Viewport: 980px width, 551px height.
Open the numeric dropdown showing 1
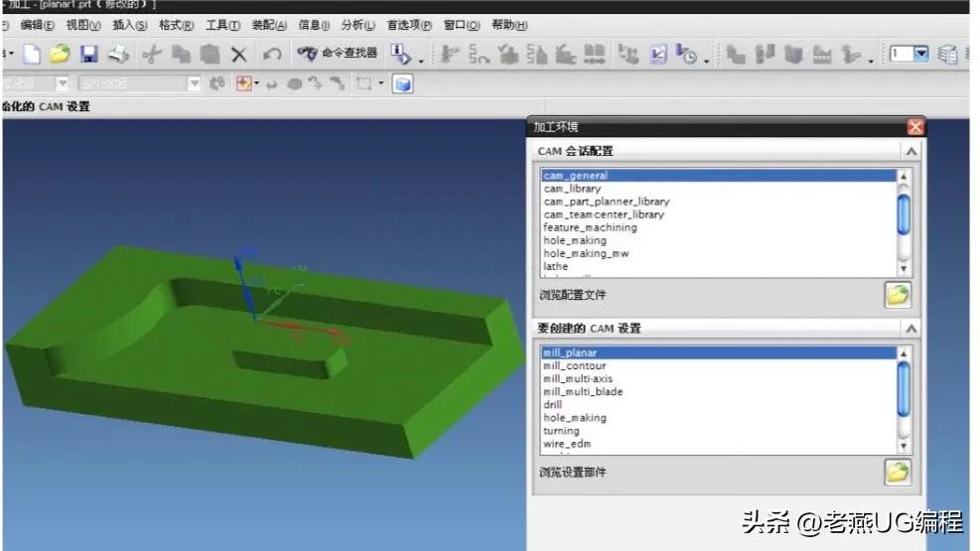pos(920,55)
